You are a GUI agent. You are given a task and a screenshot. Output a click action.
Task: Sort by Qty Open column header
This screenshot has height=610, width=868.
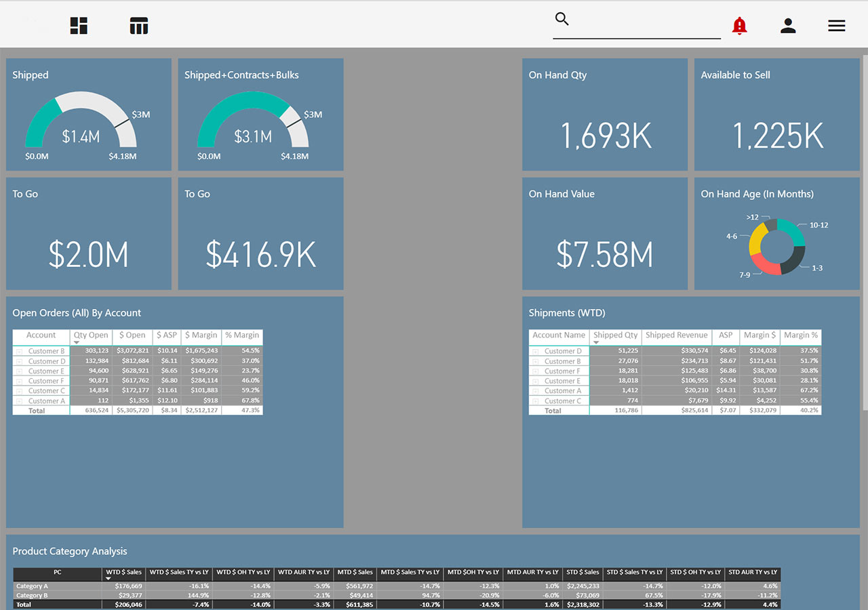click(90, 335)
